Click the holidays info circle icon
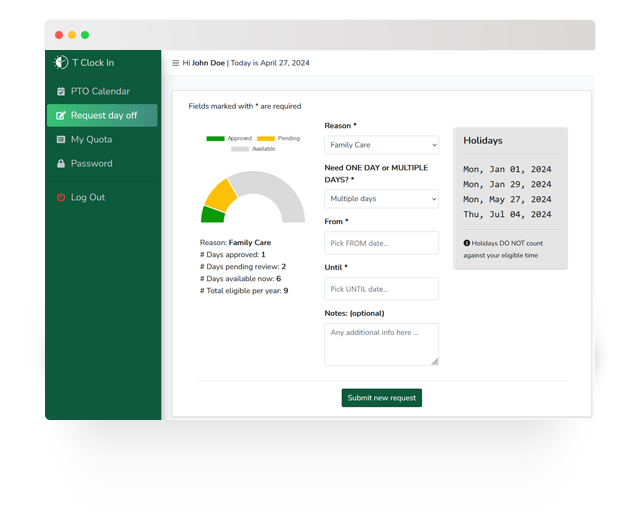 467,243
